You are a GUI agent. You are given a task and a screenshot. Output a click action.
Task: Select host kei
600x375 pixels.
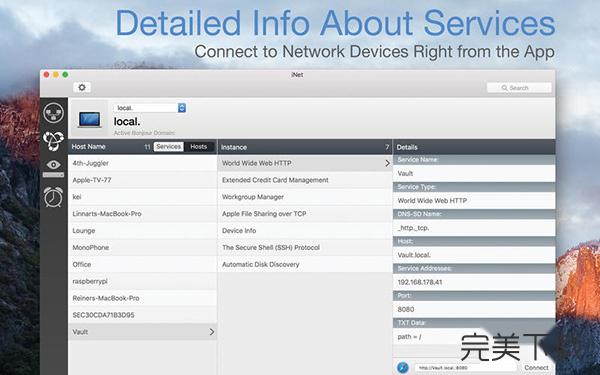pos(142,197)
